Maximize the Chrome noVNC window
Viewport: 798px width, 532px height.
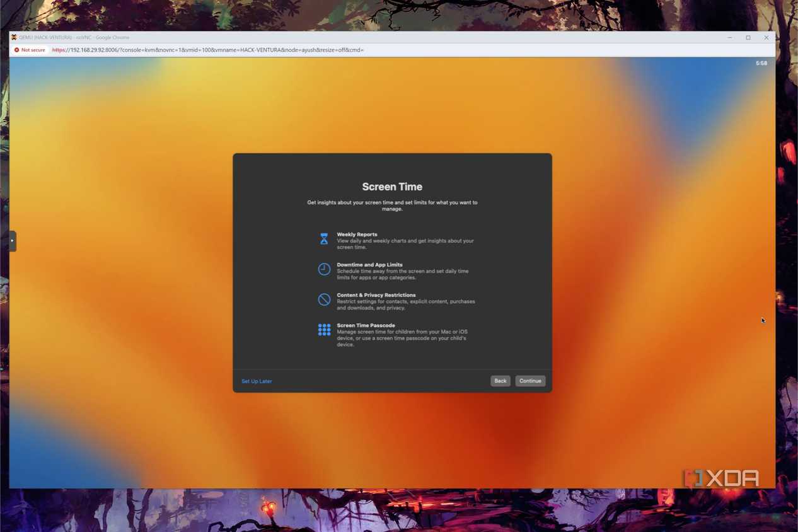tap(748, 37)
